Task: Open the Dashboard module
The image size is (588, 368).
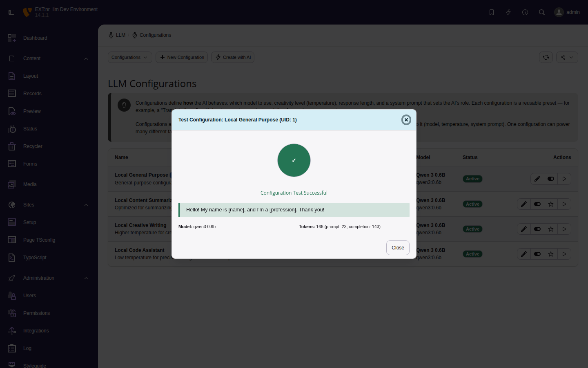Action: tap(35, 38)
